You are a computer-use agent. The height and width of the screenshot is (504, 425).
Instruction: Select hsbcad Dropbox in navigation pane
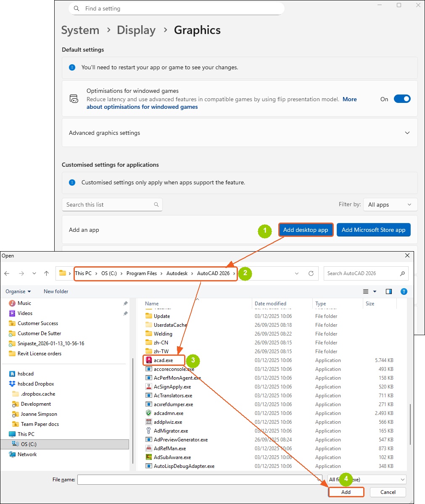36,384
